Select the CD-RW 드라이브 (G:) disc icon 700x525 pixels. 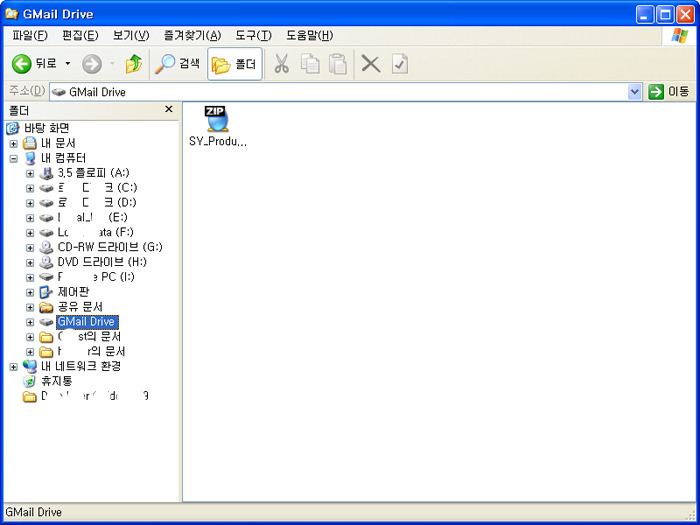pos(46,247)
